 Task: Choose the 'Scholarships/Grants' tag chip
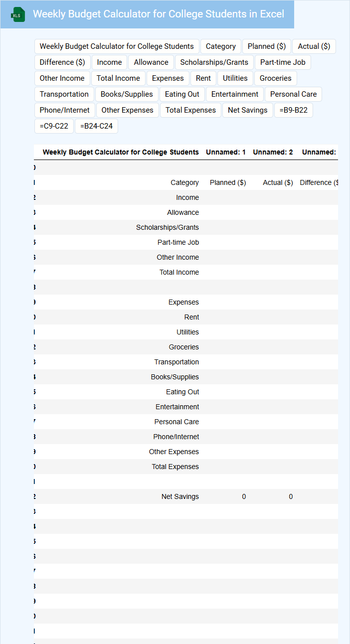click(x=214, y=62)
